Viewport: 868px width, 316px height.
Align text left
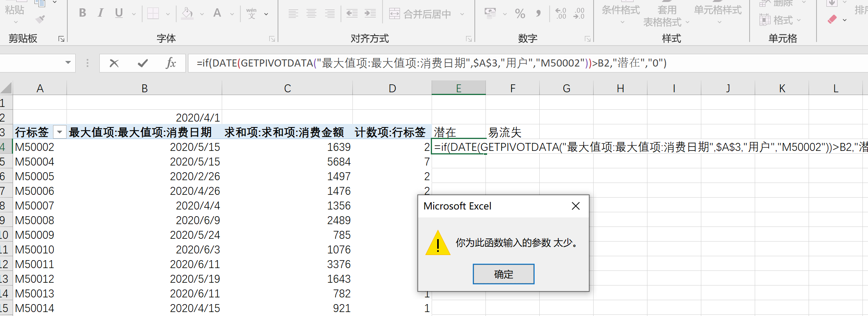(x=293, y=14)
